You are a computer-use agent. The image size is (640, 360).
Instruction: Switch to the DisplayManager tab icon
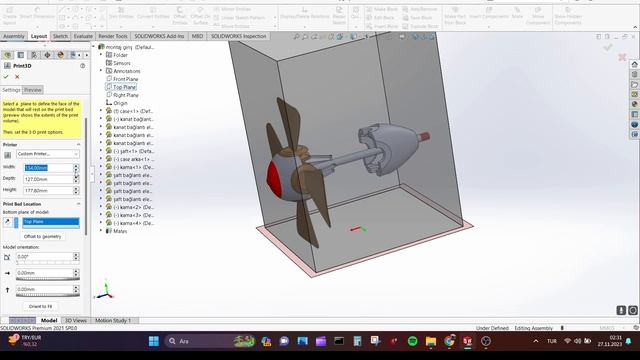[x=60, y=55]
